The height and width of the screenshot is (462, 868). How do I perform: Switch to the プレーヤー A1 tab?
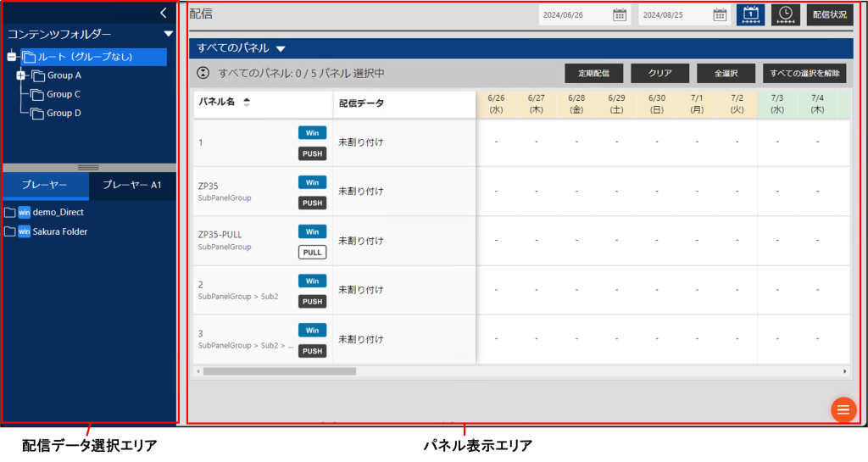pyautogui.click(x=132, y=185)
